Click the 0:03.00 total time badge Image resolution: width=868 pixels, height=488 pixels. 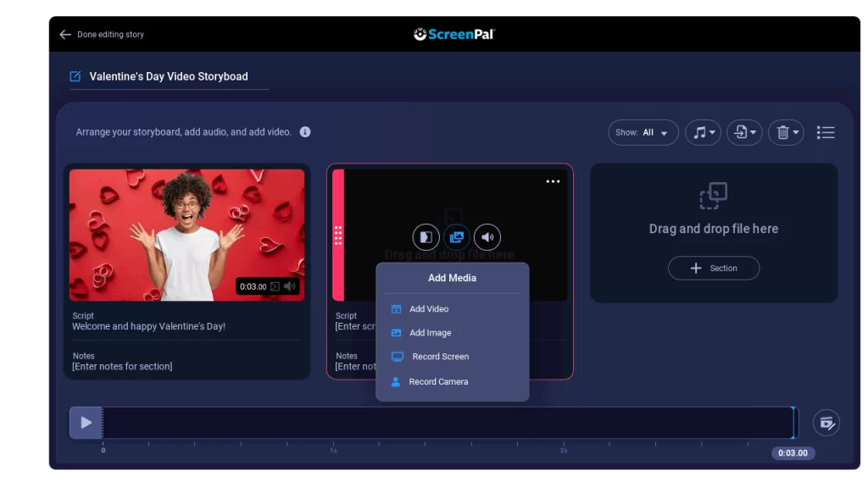[793, 453]
